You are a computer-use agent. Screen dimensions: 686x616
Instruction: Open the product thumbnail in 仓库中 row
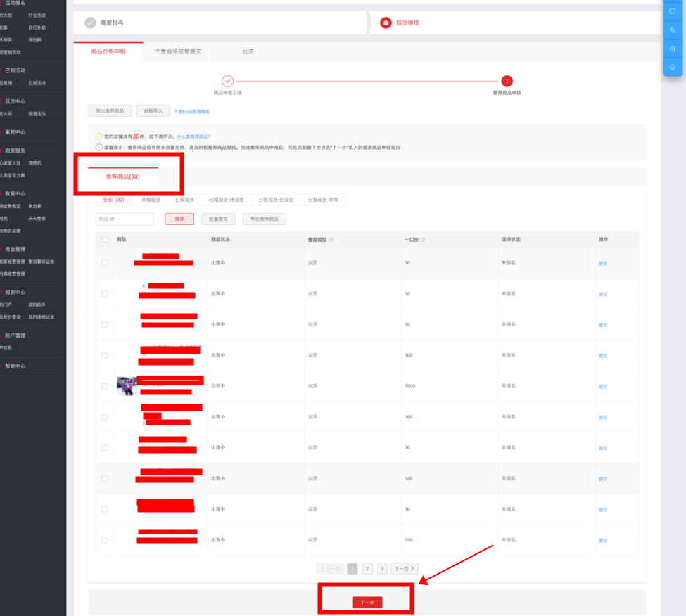[x=127, y=386]
